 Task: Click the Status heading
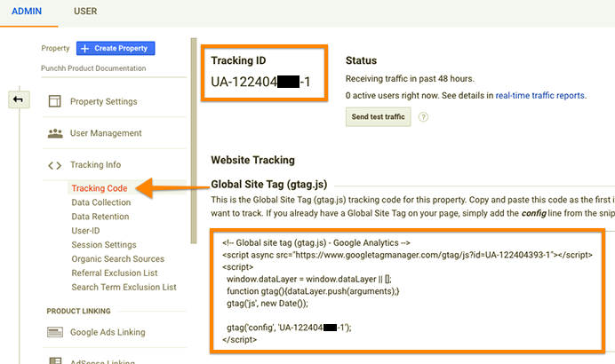361,60
